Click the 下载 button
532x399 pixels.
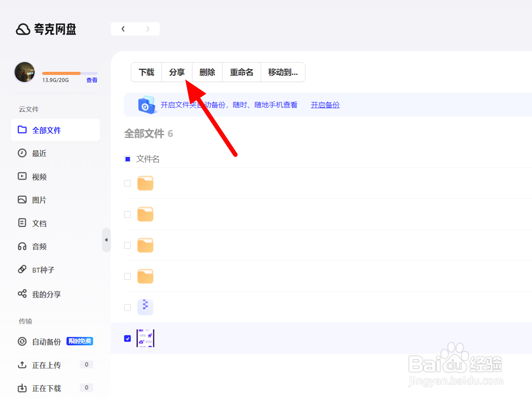click(x=146, y=72)
